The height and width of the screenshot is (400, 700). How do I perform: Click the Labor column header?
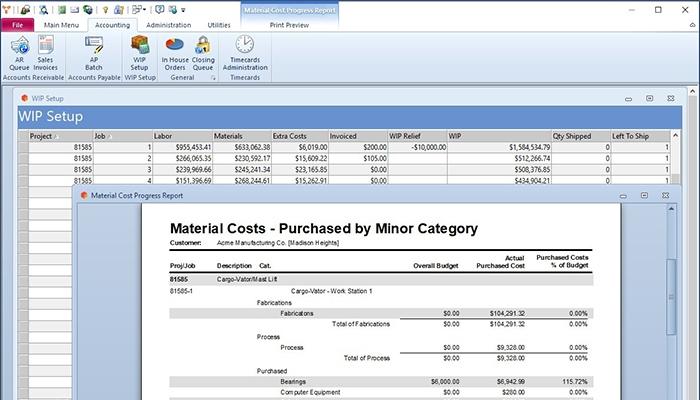point(183,136)
